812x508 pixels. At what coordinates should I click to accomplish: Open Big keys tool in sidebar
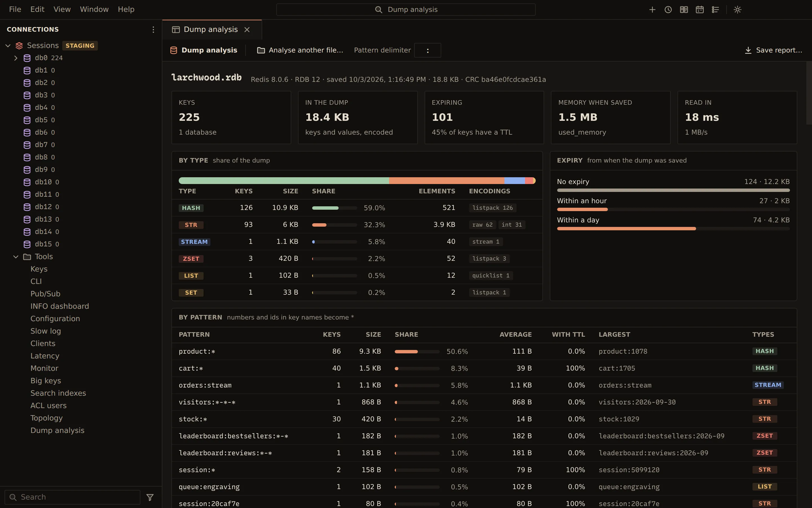pos(46,381)
